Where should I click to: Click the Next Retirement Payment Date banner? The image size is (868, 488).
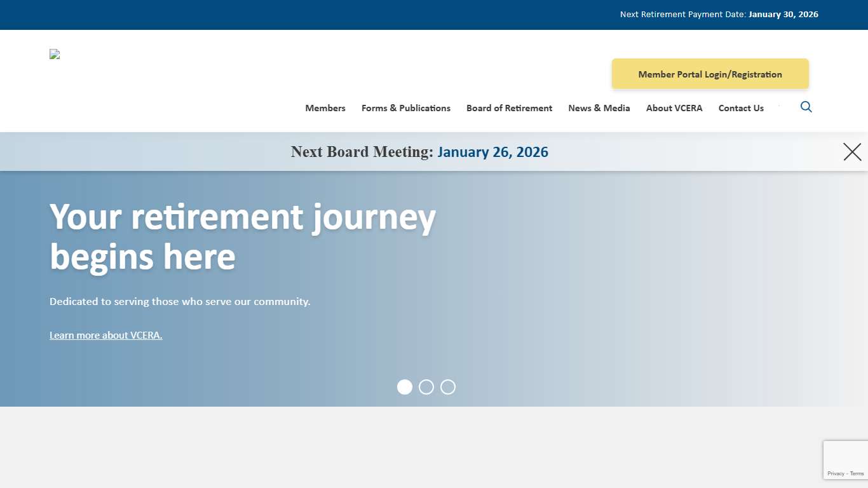pyautogui.click(x=719, y=14)
